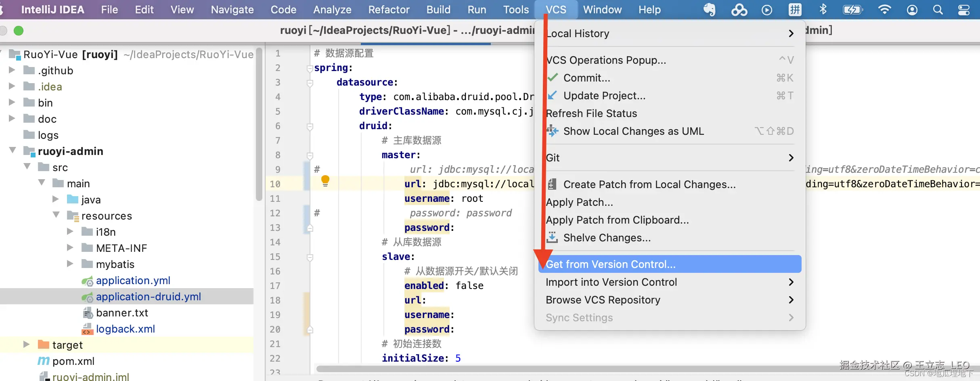Expand the .idea folder
Screen dimensions: 980x381
pos(12,86)
